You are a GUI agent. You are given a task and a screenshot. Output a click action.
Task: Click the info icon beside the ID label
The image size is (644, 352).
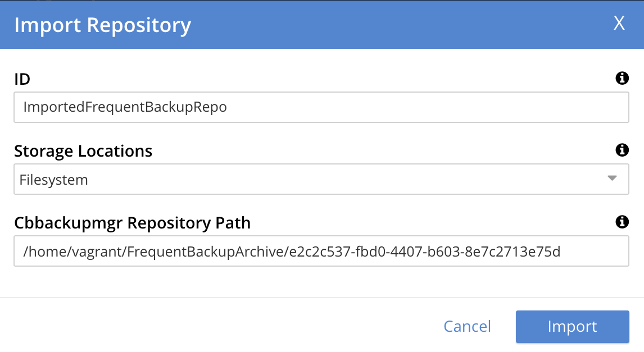point(622,78)
